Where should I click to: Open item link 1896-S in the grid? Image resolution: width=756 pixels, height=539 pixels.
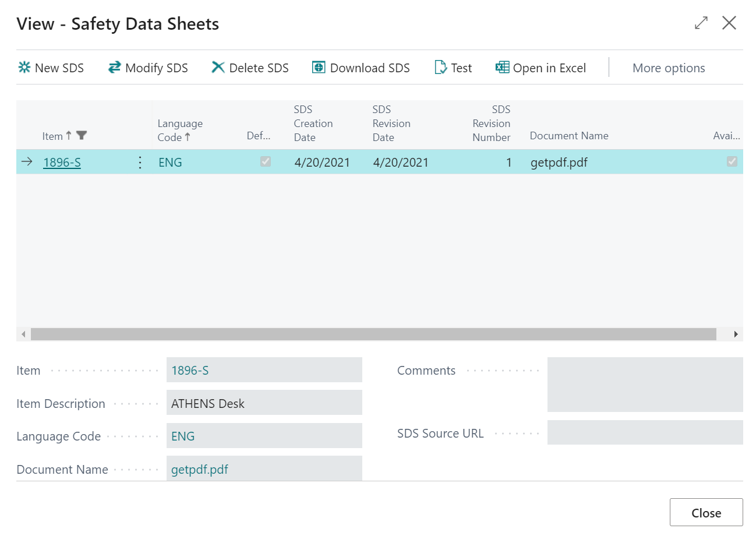tap(62, 163)
